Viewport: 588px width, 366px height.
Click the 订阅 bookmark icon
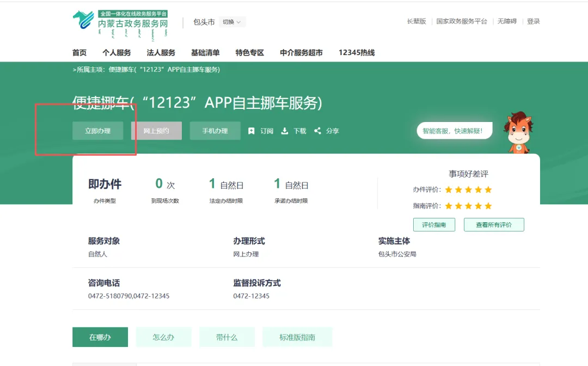[x=251, y=131]
